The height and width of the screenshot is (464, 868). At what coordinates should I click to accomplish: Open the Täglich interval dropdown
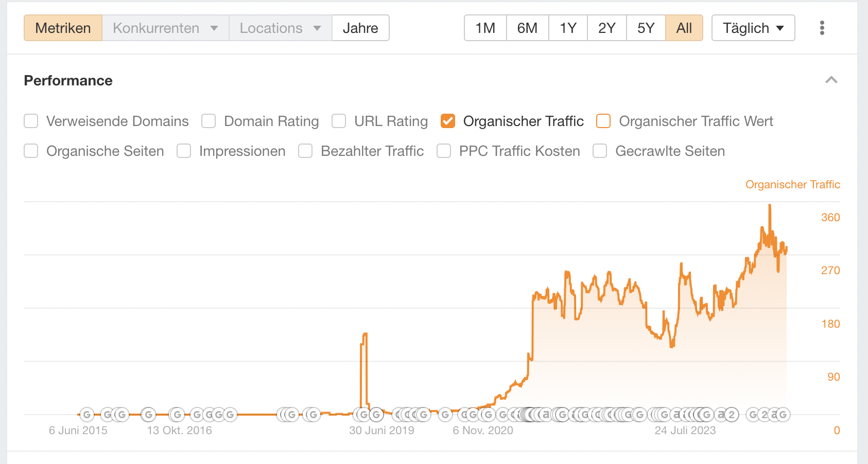pyautogui.click(x=753, y=28)
